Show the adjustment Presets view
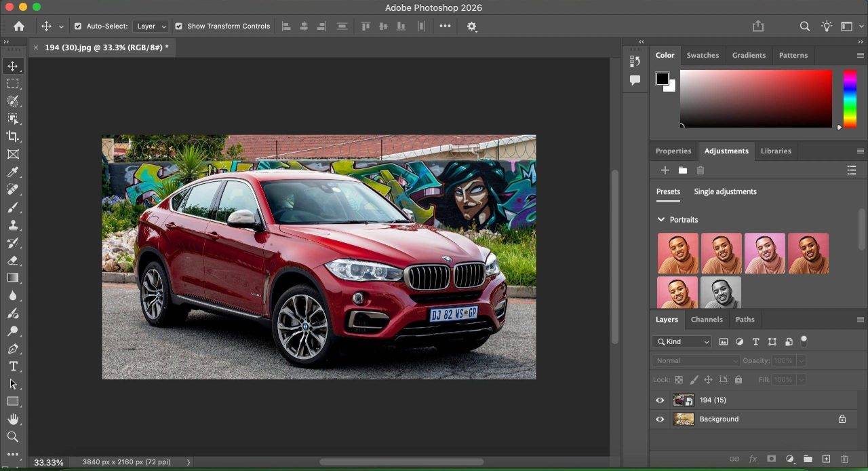Screen dimensions: 868x471 668,191
